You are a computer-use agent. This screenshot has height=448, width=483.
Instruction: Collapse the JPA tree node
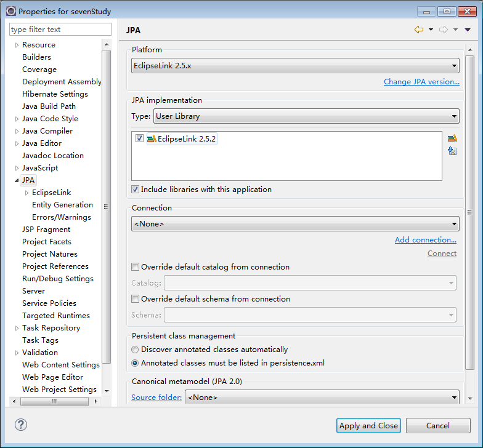click(17, 181)
